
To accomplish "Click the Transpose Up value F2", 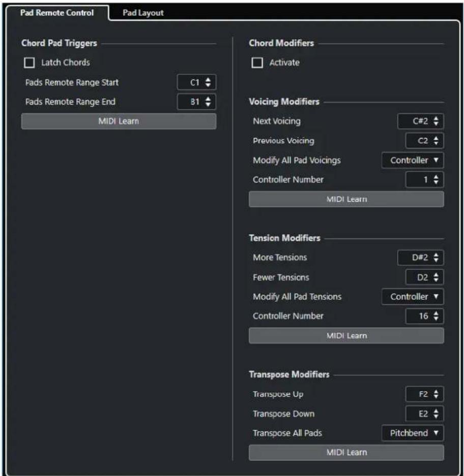I will pos(423,394).
